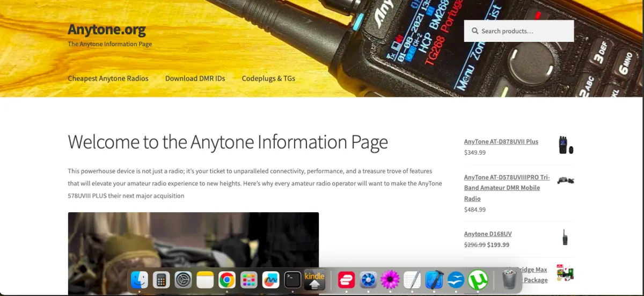
Task: Open System Settings in the dock
Action: click(183, 280)
